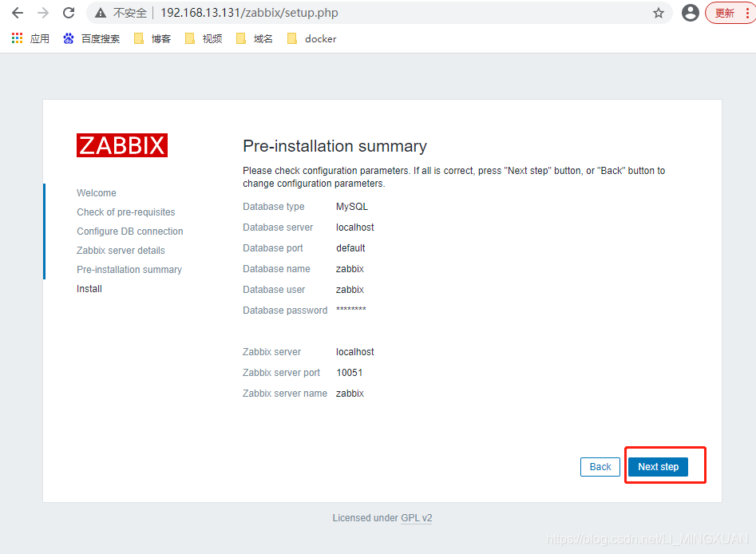Screen dimensions: 756x554
Task: Open the 视频 bookmark folder
Action: (x=204, y=38)
